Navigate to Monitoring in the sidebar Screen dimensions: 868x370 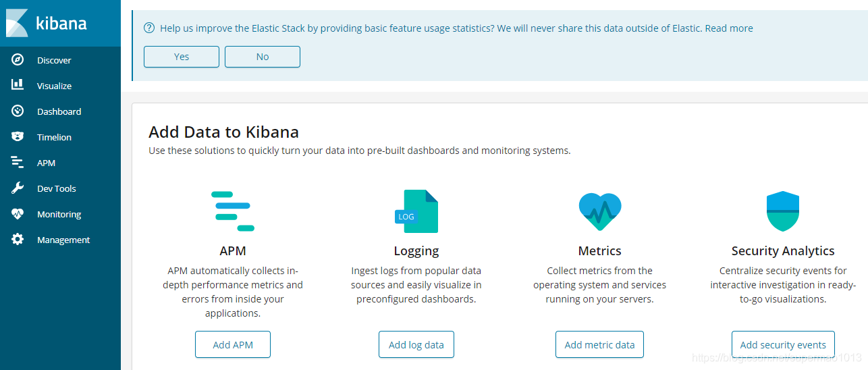click(59, 214)
